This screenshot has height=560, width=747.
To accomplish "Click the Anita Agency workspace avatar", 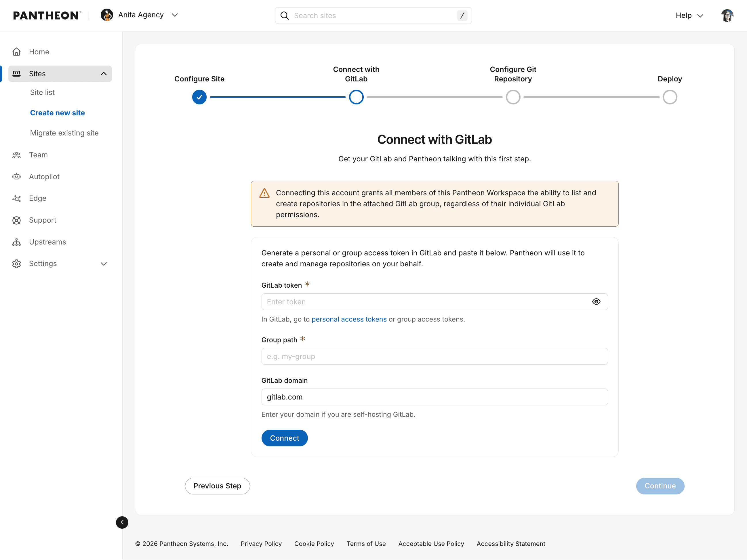I will click(107, 15).
